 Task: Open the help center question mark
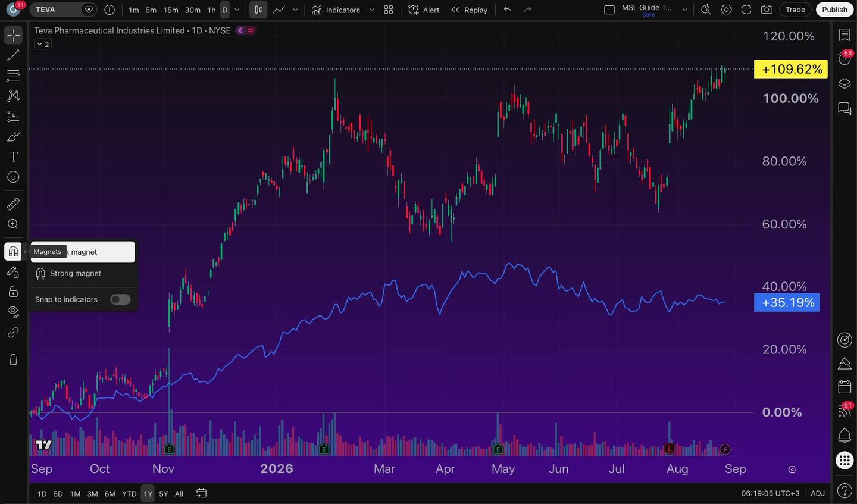(x=845, y=491)
